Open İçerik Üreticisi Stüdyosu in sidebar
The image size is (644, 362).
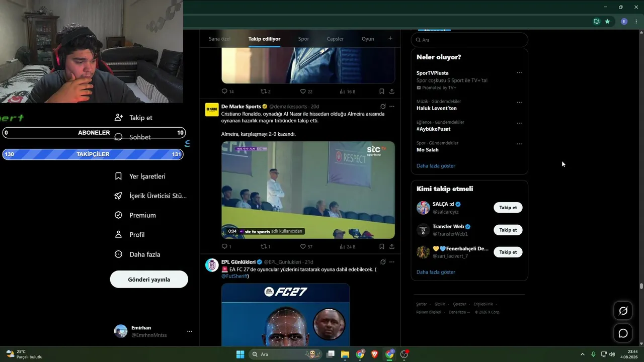tap(150, 196)
